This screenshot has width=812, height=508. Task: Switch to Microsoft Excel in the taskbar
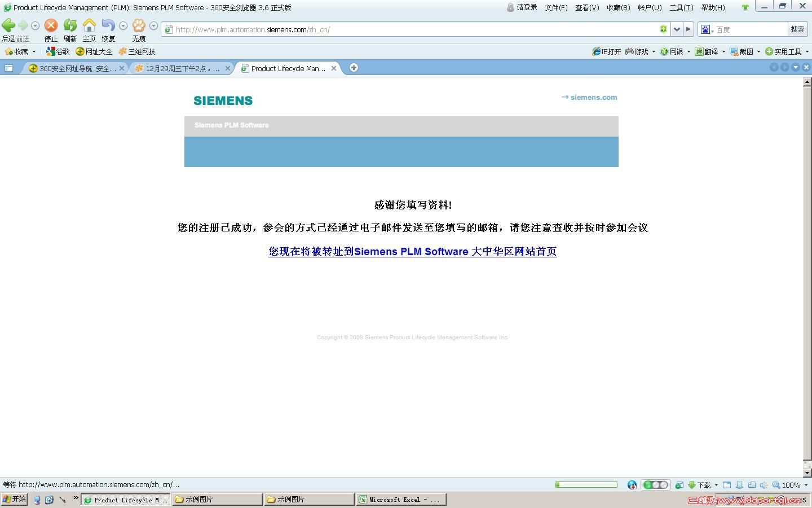coord(401,500)
